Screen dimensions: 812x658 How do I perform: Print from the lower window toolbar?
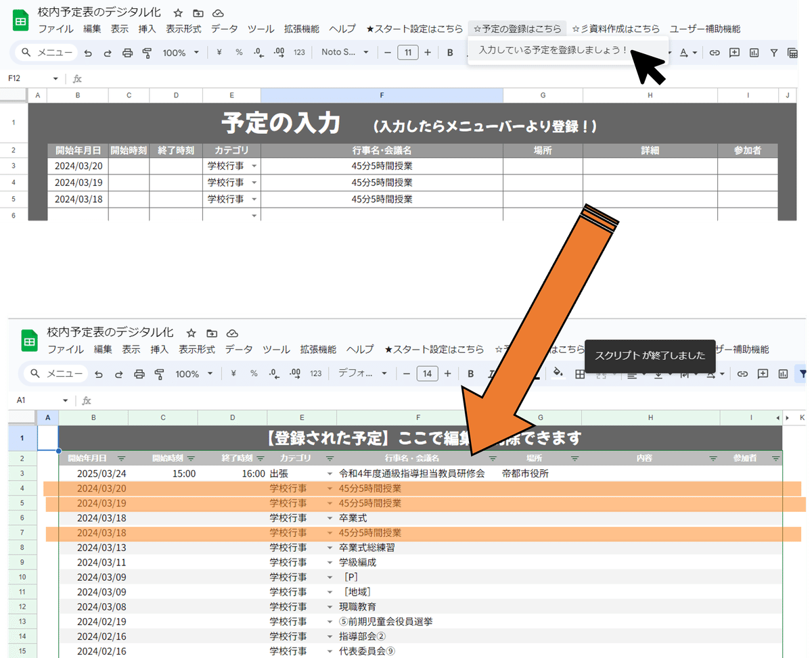[139, 374]
